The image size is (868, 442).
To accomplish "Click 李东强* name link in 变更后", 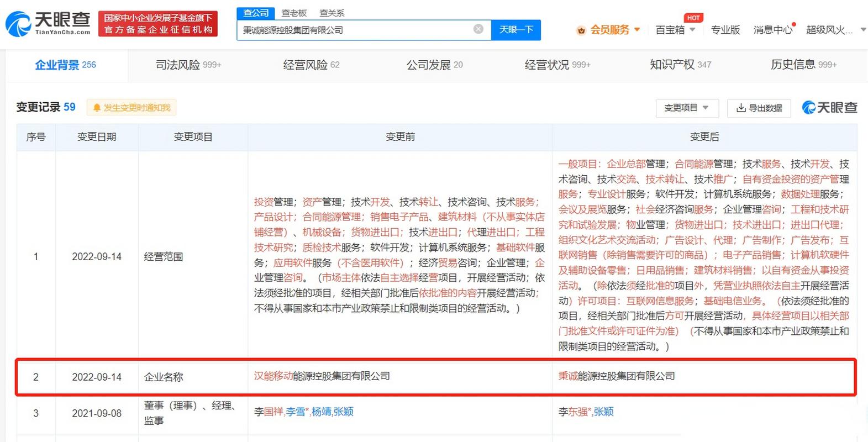I will pos(574,412).
